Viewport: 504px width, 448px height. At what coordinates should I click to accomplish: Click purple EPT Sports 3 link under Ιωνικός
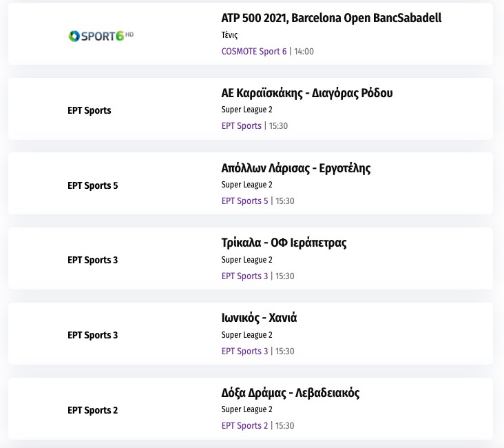coord(244,352)
